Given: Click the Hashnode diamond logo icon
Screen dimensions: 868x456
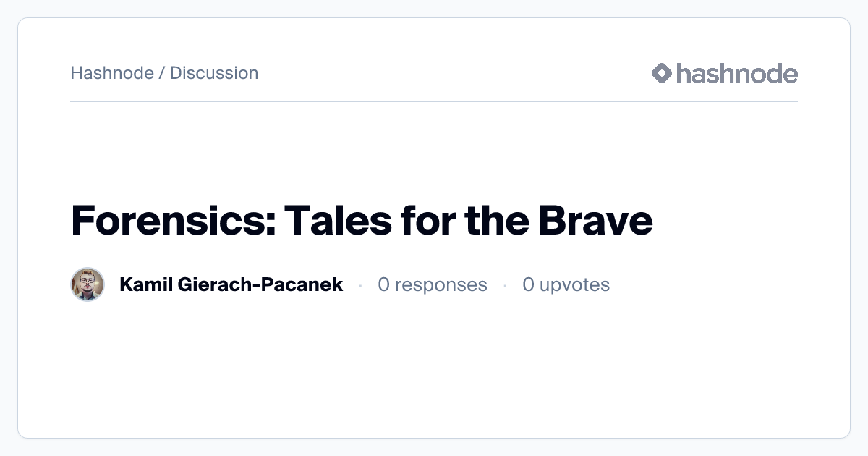Looking at the screenshot, I should pos(662,73).
